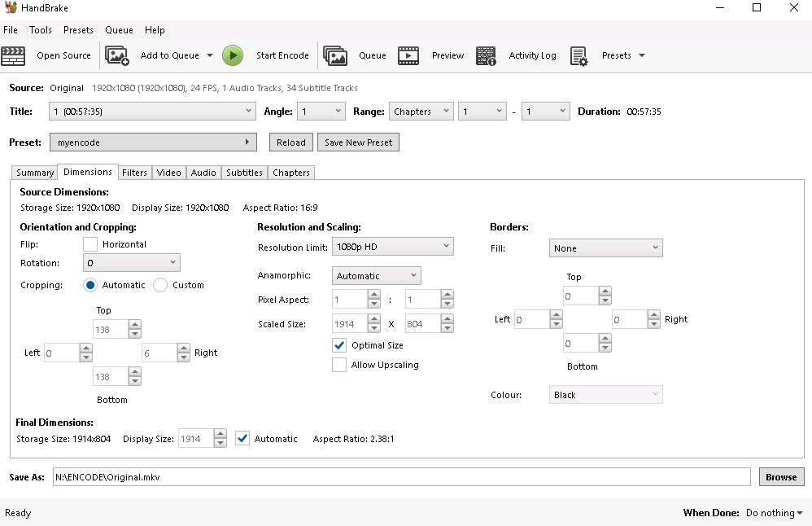
Task: Open the Title dropdown
Action: pos(152,112)
